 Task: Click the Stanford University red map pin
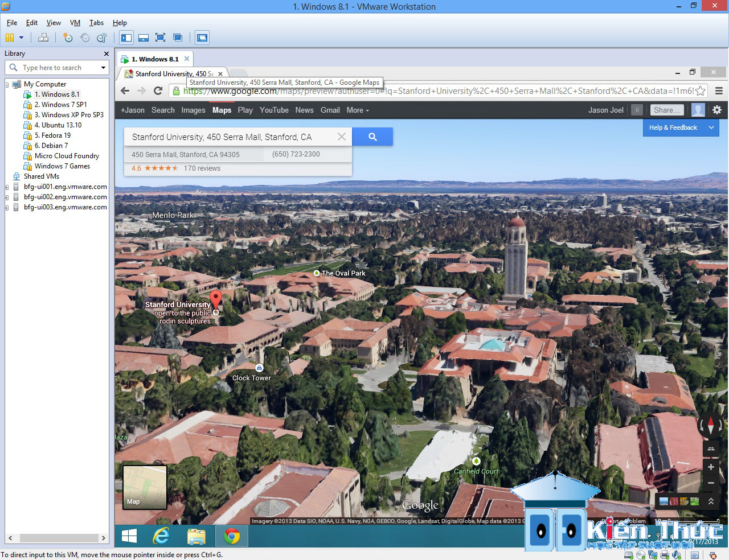click(216, 300)
